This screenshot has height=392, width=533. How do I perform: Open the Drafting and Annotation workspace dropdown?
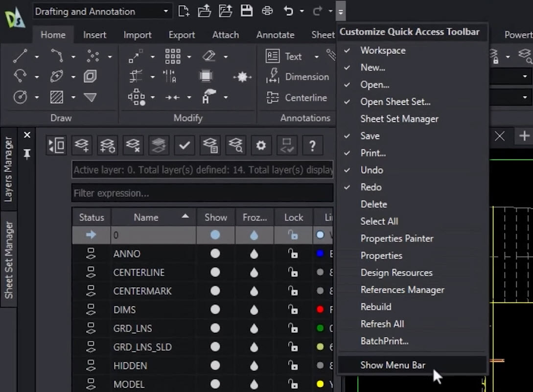point(165,11)
